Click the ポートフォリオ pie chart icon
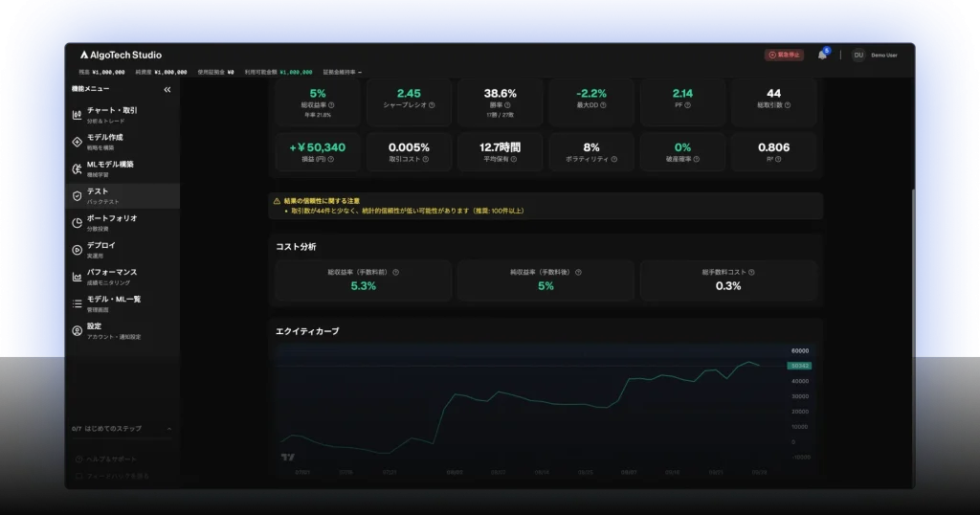980x515 pixels. tap(77, 222)
